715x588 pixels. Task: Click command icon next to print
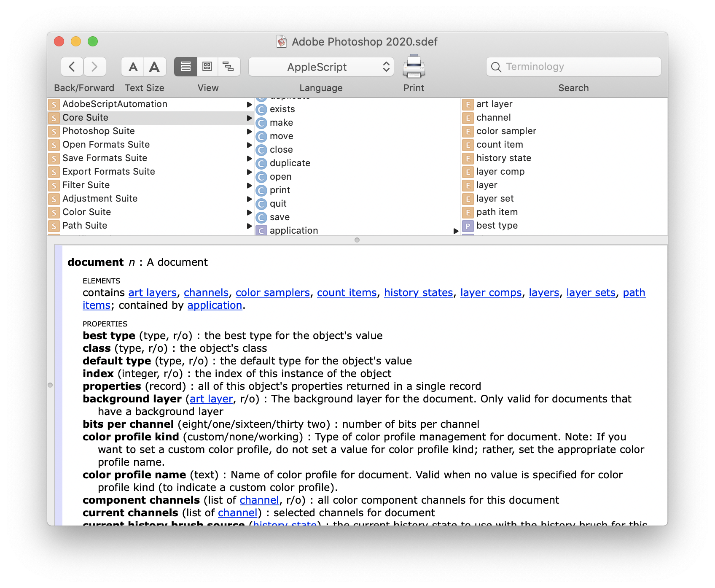262,191
